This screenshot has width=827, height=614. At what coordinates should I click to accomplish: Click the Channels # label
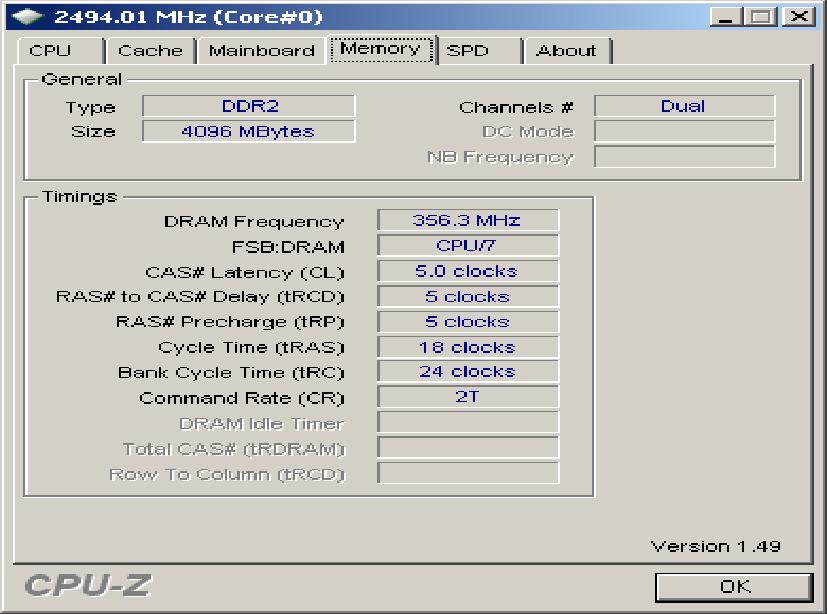(516, 108)
